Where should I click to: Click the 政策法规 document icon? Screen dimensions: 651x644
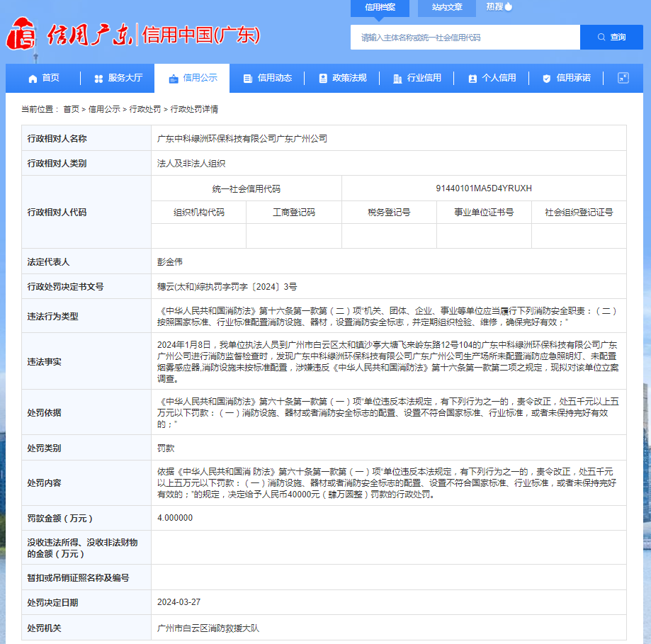pos(323,79)
